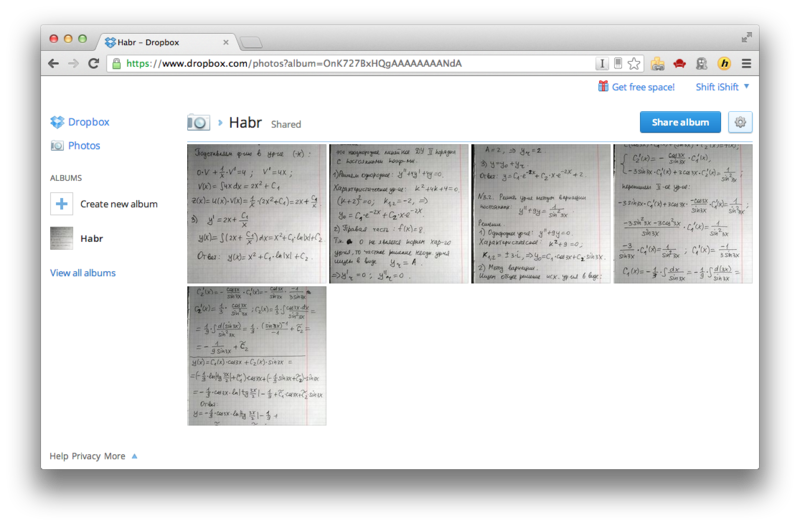Open the Get free space! link

(x=643, y=87)
